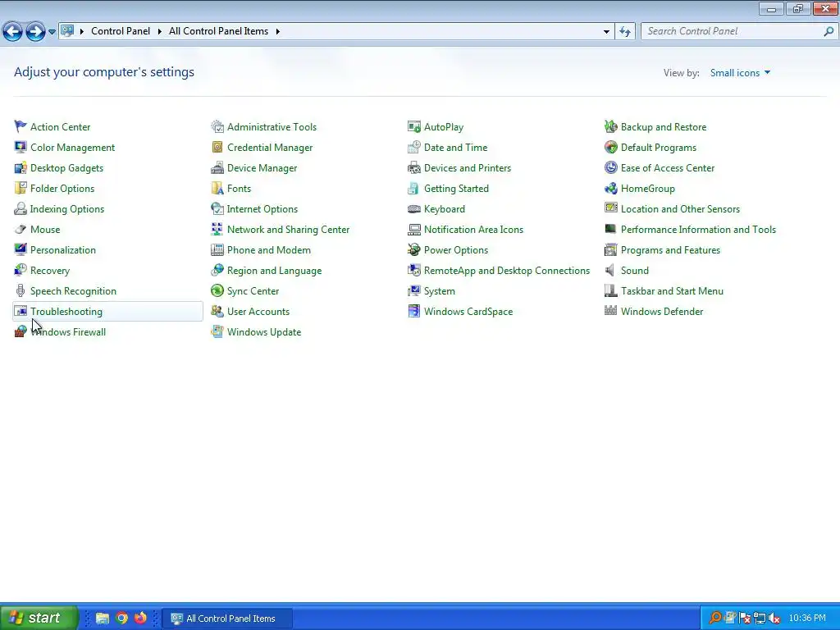
Task: Open the Folder Options icon
Action: pyautogui.click(x=21, y=188)
